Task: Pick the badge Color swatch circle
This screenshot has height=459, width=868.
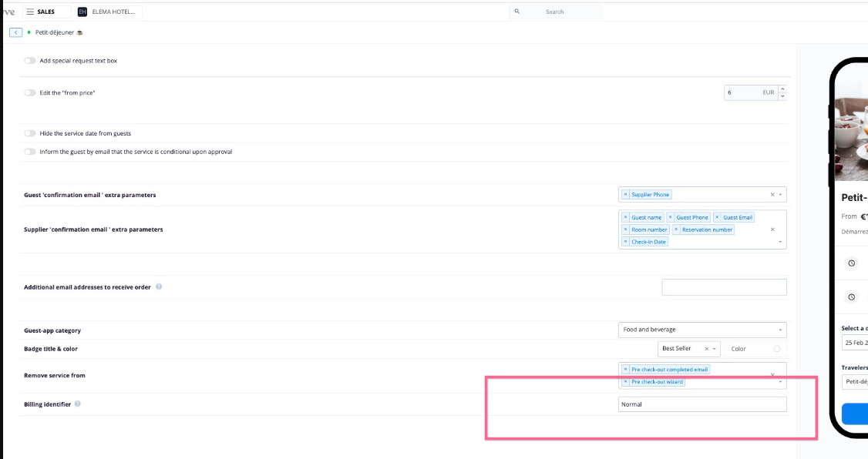Action: tap(776, 349)
